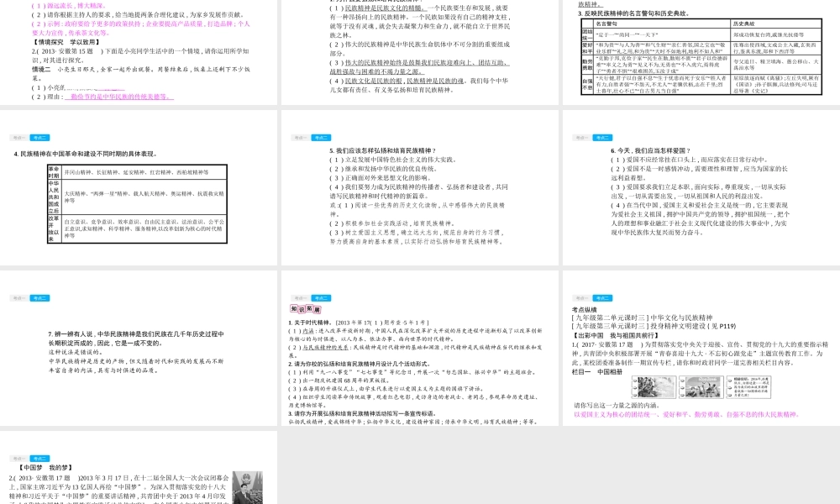Select 考点一 tab on slide 5 弘扬和培育民族精神

pos(300,138)
